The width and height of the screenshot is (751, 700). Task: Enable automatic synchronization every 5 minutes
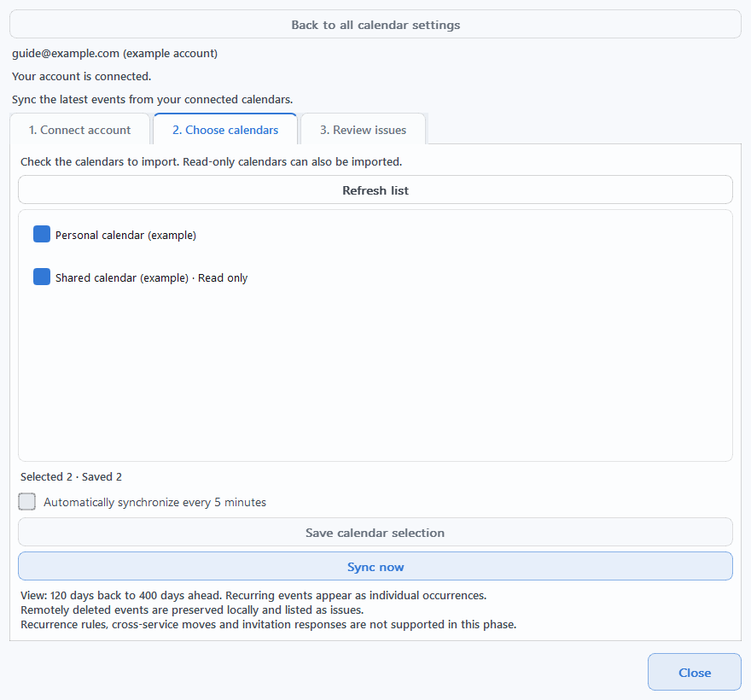(26, 502)
